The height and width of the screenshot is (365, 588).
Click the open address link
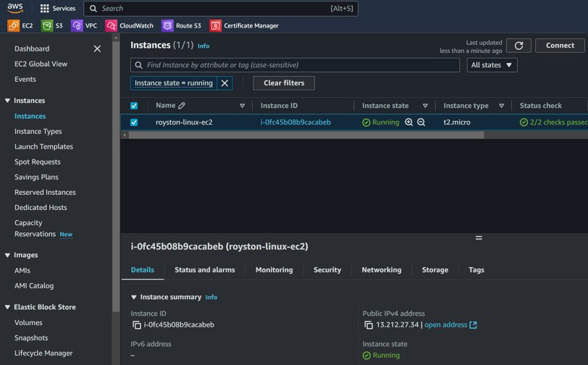click(x=445, y=325)
